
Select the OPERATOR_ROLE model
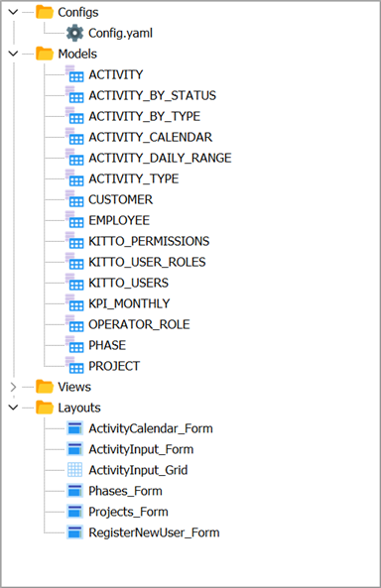click(139, 324)
